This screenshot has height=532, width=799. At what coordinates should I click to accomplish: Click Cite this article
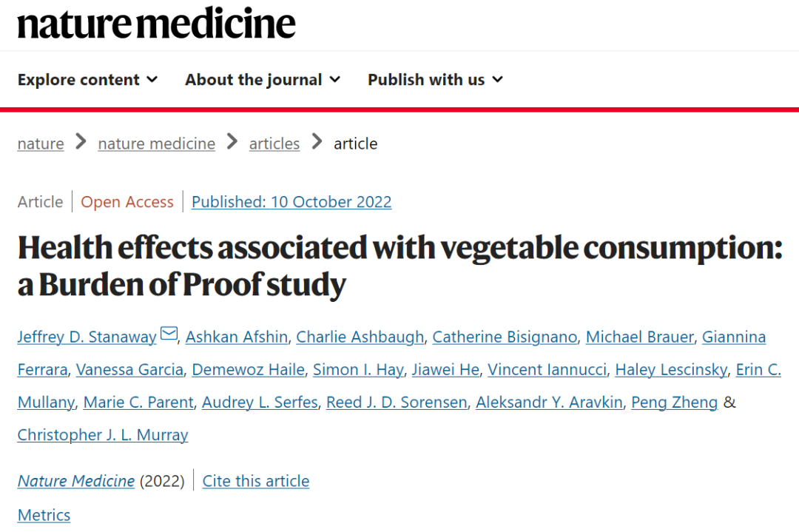pos(256,481)
